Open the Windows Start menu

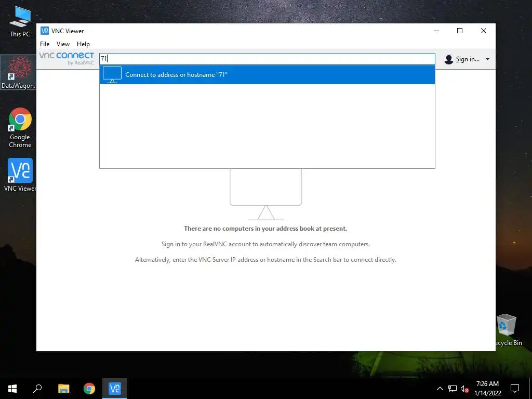coord(12,389)
